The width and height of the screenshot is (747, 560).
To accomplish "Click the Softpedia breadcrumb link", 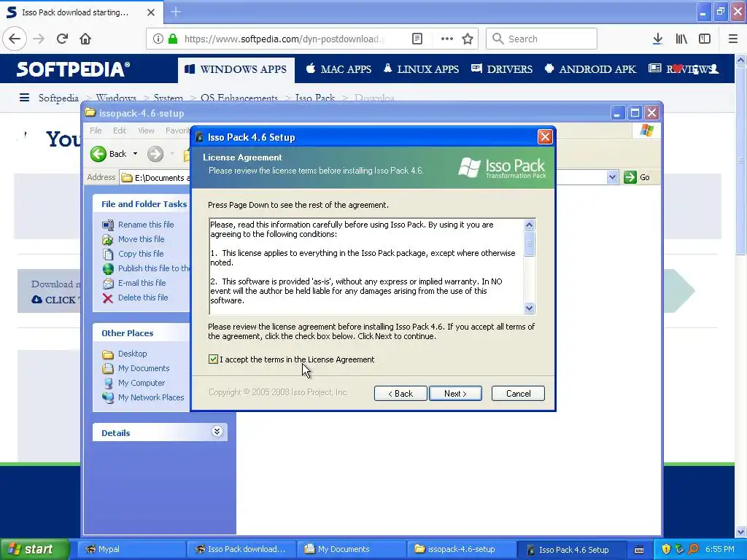I will click(58, 98).
